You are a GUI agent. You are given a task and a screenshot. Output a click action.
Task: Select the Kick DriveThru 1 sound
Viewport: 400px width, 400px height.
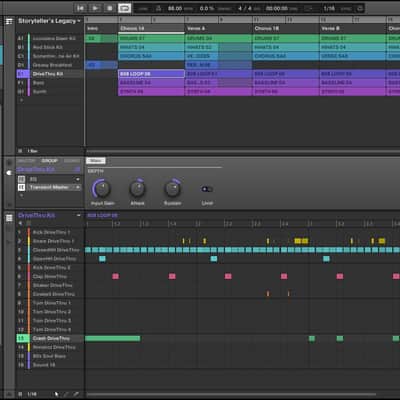click(50, 232)
